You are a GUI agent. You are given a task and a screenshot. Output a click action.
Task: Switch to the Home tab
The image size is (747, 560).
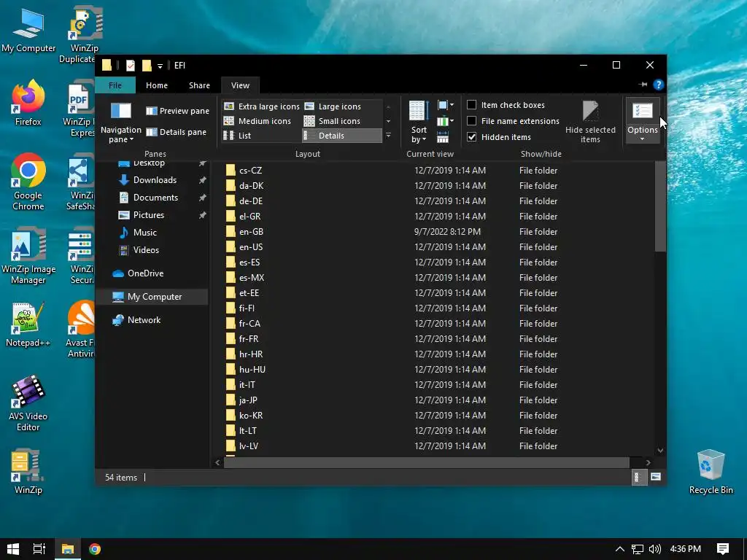click(x=157, y=85)
